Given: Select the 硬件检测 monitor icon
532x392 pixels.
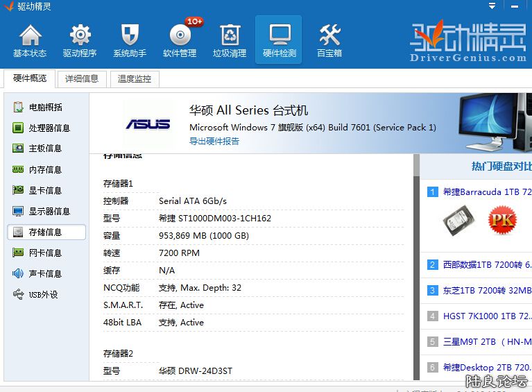Looking at the screenshot, I should click(279, 40).
